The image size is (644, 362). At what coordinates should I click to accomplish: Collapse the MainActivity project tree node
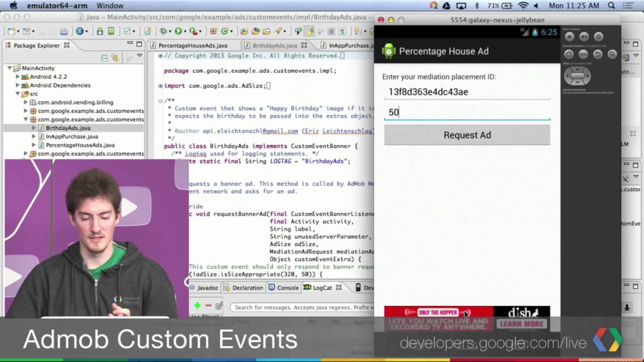(9, 68)
